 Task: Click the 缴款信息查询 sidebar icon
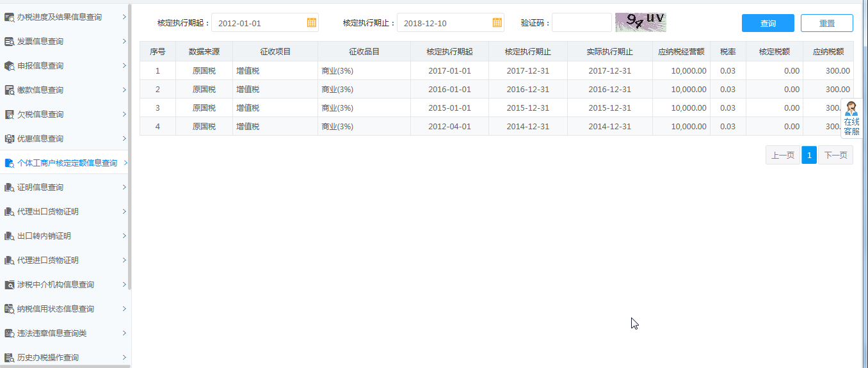pyautogui.click(x=10, y=90)
